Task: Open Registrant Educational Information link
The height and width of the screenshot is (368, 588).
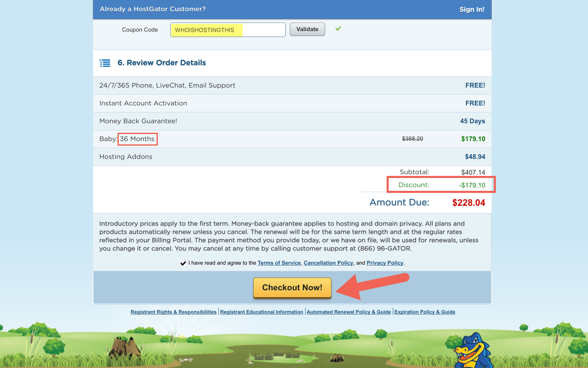Action: 262,312
